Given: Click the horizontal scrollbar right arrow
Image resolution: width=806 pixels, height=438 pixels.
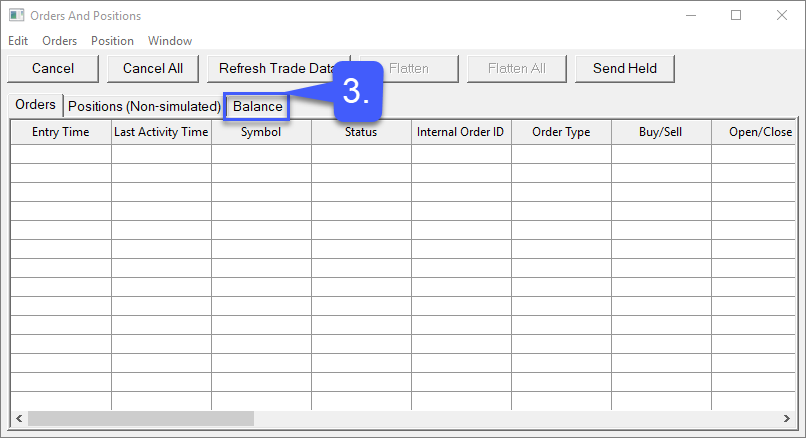Looking at the screenshot, I should 786,418.
